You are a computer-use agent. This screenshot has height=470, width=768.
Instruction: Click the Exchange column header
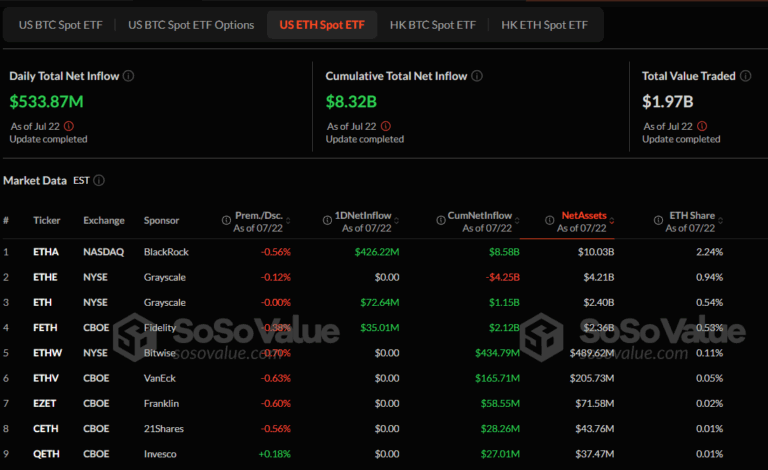(104, 220)
